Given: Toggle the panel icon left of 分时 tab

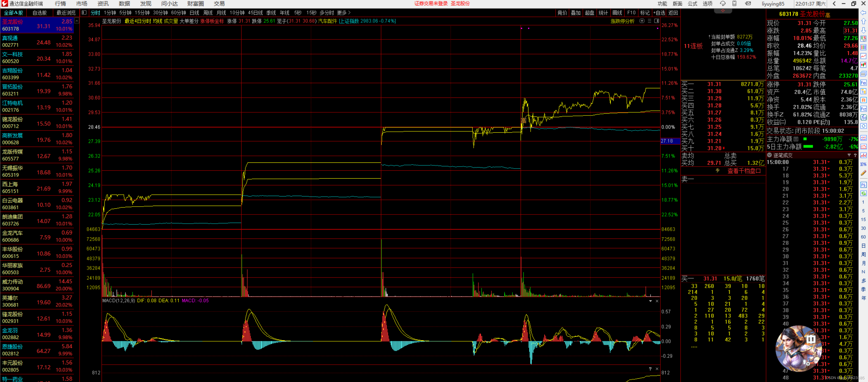Looking at the screenshot, I should (84, 12).
